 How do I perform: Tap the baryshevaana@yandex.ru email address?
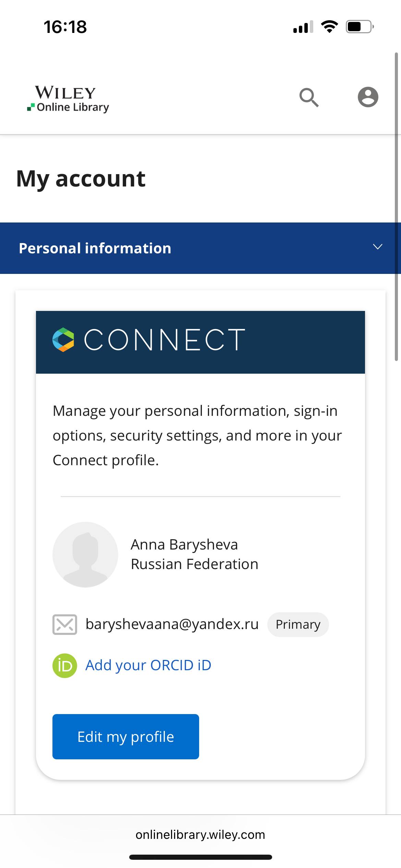pyautogui.click(x=172, y=624)
